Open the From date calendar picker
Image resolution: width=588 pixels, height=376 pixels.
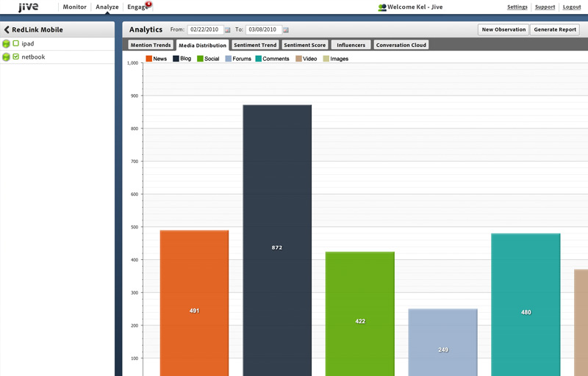(x=227, y=30)
